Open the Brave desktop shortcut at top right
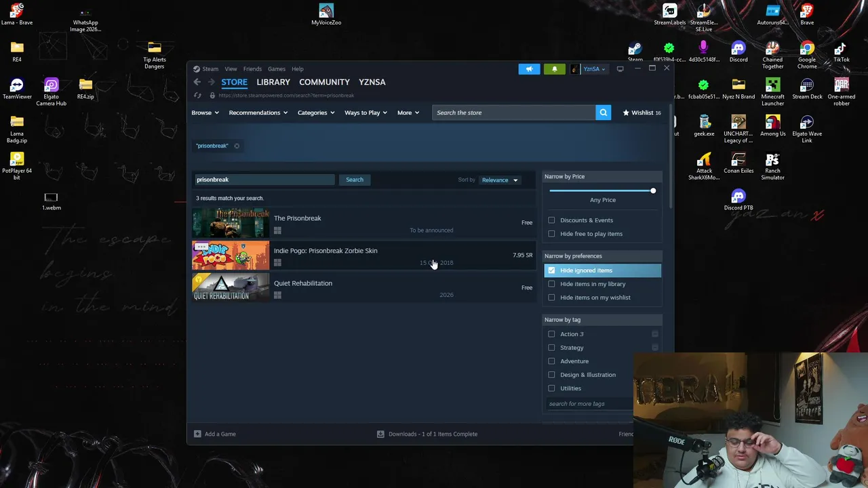Image resolution: width=868 pixels, height=488 pixels. tap(807, 14)
